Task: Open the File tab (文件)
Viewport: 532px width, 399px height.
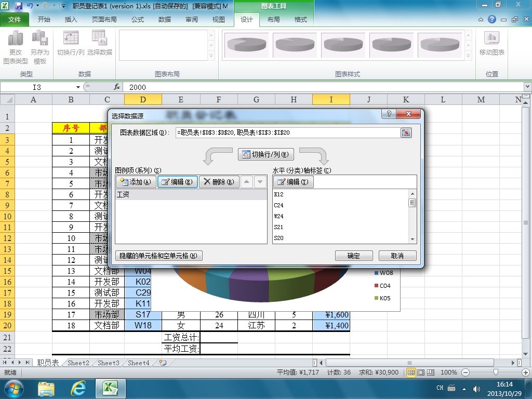Action: (14, 20)
